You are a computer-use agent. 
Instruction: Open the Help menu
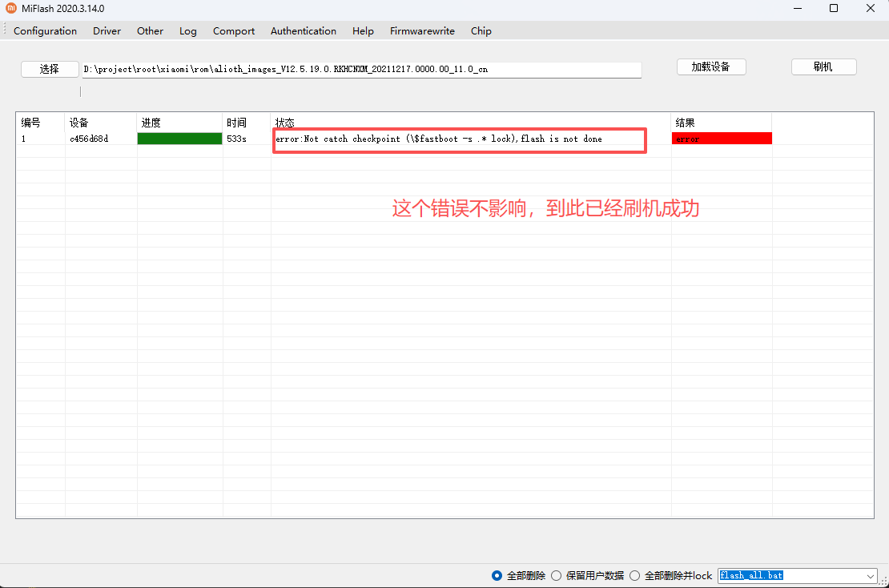[363, 31]
